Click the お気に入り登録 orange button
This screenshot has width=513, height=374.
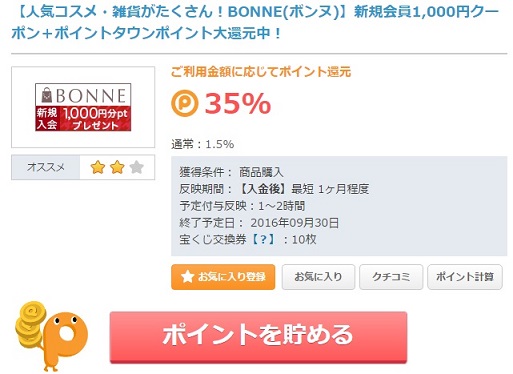[223, 277]
